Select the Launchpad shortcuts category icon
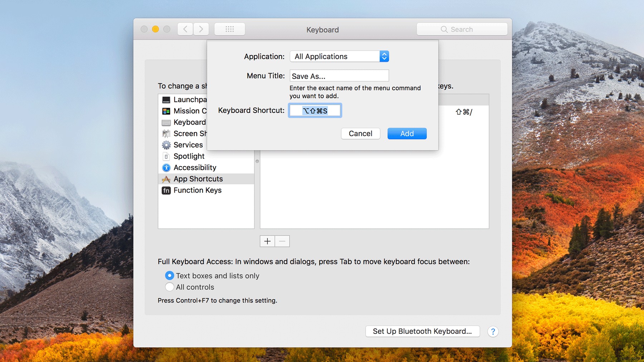Viewport: 644px width, 362px height. click(166, 99)
